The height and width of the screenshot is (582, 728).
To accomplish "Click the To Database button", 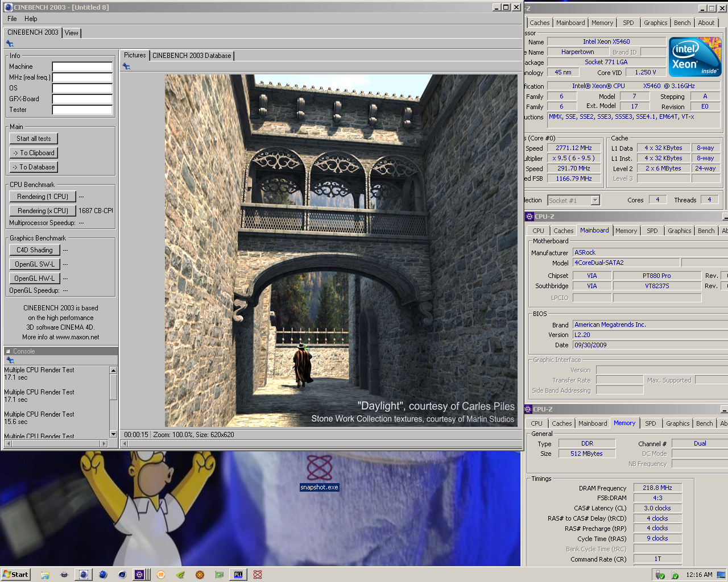I will [x=34, y=167].
